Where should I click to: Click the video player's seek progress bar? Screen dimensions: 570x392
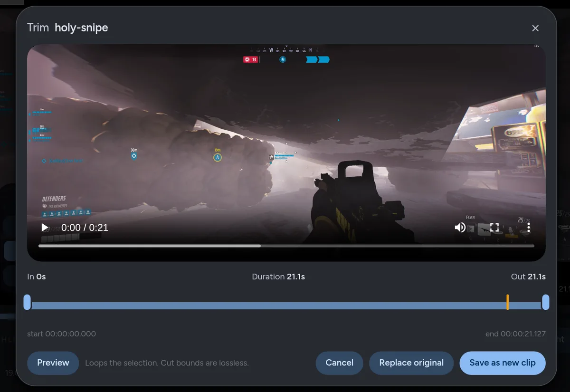pyautogui.click(x=286, y=246)
